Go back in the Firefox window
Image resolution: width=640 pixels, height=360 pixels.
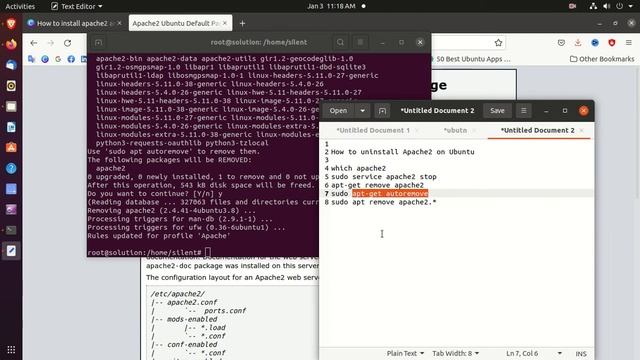point(33,43)
